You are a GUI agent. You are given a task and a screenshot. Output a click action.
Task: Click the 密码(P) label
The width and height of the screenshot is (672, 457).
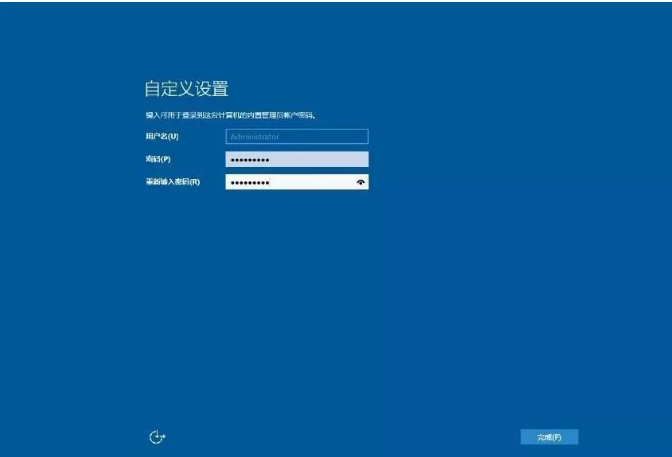[x=158, y=159]
